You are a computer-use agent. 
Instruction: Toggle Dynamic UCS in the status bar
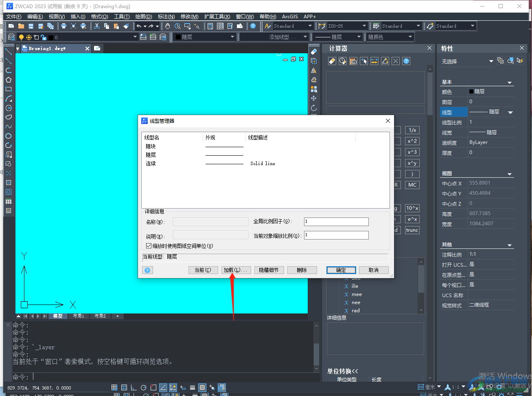coord(173,387)
